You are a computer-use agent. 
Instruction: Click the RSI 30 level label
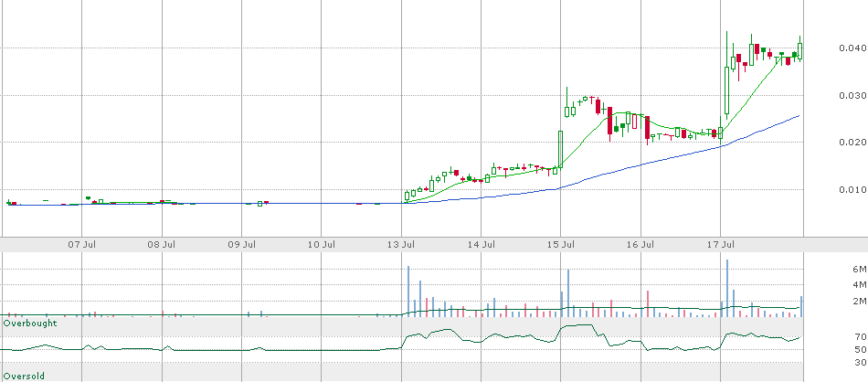tap(861, 362)
